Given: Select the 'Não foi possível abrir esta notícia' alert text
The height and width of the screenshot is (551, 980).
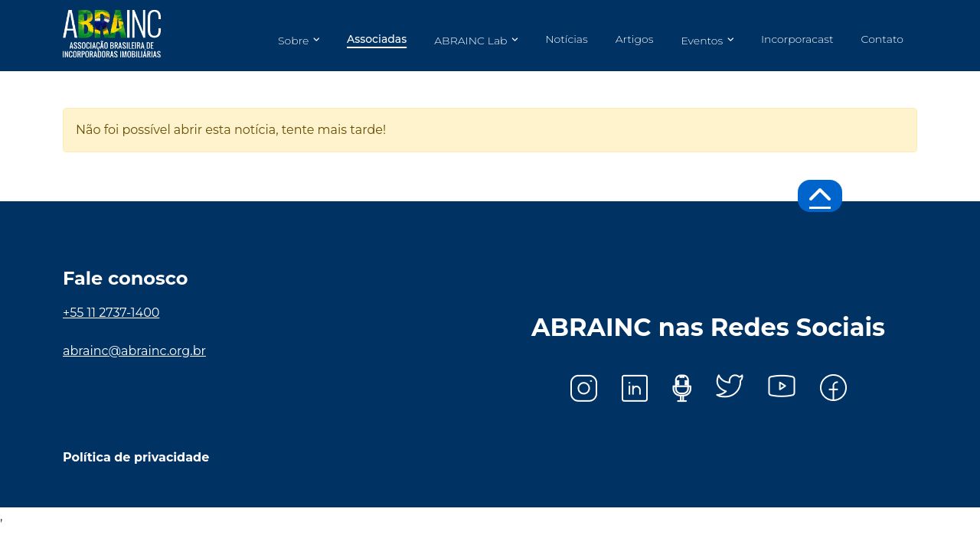Looking at the screenshot, I should pyautogui.click(x=230, y=130).
